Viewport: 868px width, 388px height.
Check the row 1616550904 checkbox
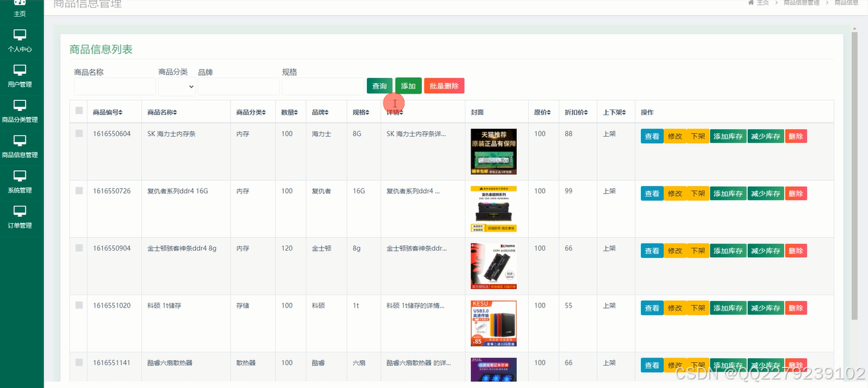point(79,248)
